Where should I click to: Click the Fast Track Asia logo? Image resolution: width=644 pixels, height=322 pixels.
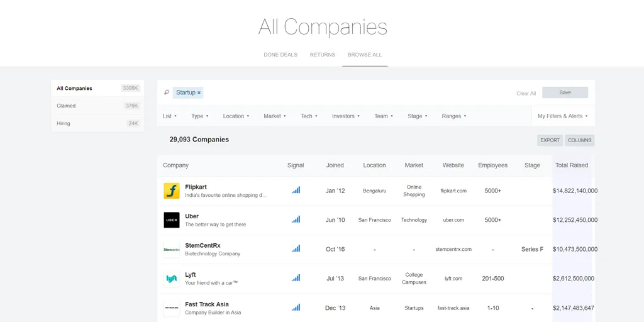[x=171, y=308]
